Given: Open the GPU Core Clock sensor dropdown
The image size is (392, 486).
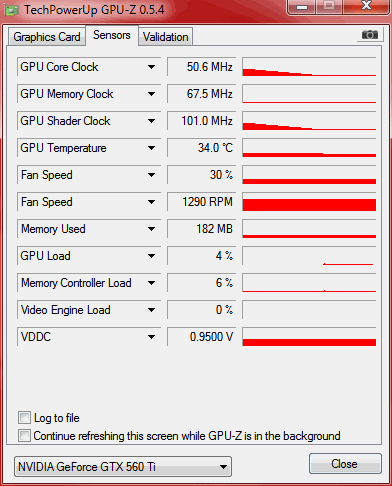Looking at the screenshot, I should [151, 67].
